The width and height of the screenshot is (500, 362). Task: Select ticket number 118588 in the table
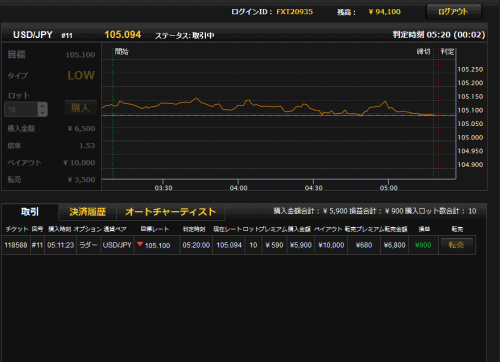(16, 245)
